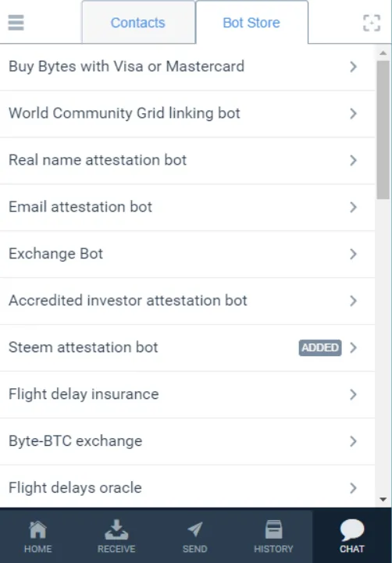The width and height of the screenshot is (392, 563).
Task: Open Real name attestation bot
Action: tap(187, 160)
